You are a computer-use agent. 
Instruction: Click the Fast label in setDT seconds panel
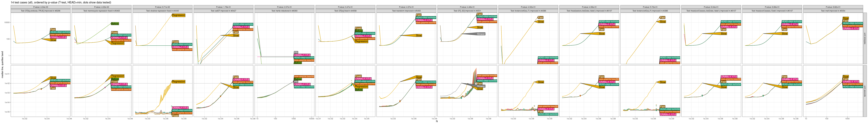236,77
